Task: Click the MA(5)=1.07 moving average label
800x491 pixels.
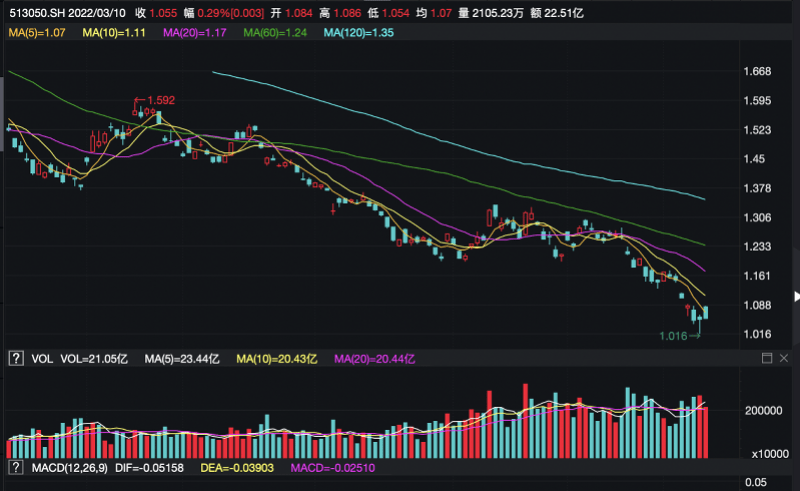Action: click(37, 34)
